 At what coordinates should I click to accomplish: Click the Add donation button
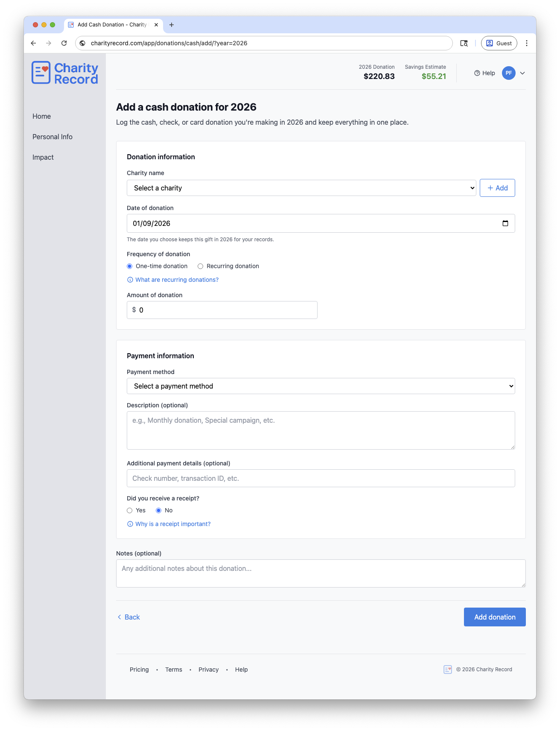pyautogui.click(x=494, y=617)
